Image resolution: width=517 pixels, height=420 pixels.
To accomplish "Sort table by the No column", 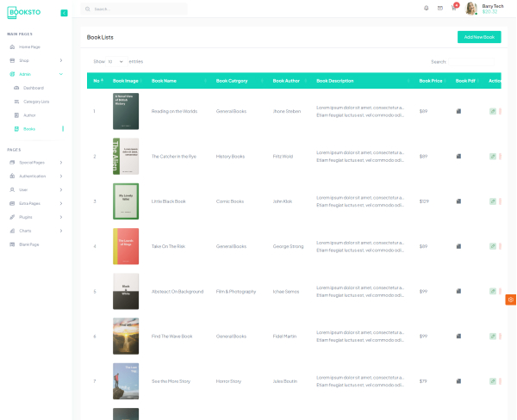I will 97,81.
